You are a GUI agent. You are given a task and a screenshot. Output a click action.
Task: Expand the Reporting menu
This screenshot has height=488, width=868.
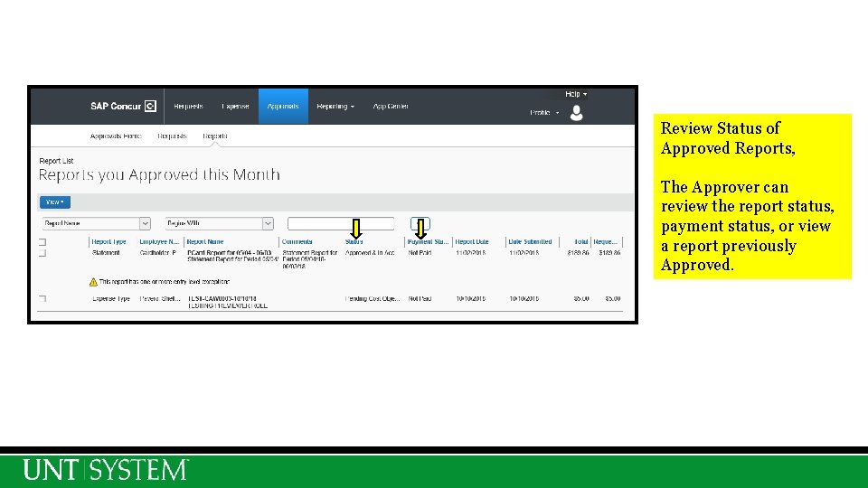[335, 107]
